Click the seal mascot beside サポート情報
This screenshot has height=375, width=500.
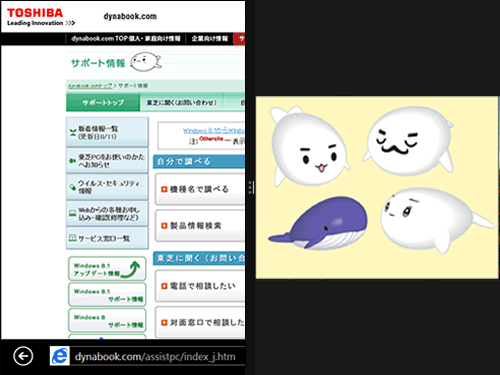tap(145, 62)
